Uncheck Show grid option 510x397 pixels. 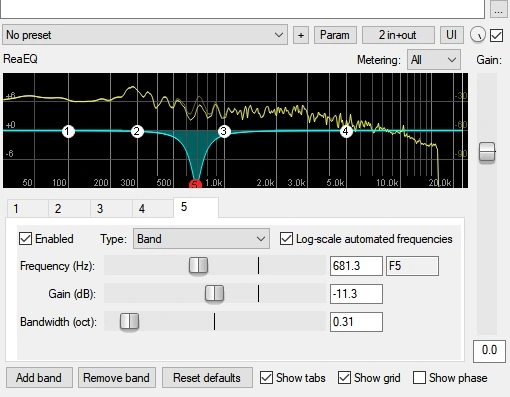[x=344, y=378]
